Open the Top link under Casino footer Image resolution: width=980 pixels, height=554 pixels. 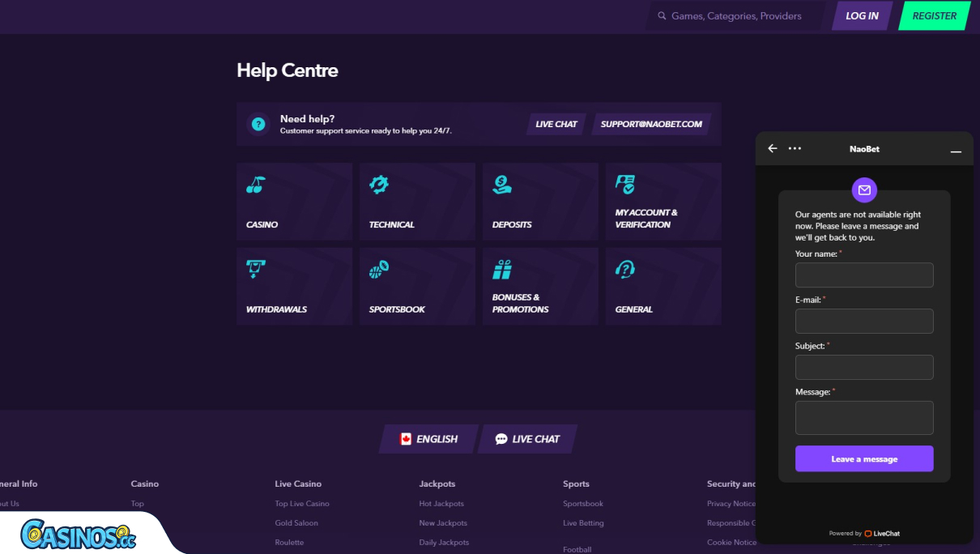tap(138, 504)
